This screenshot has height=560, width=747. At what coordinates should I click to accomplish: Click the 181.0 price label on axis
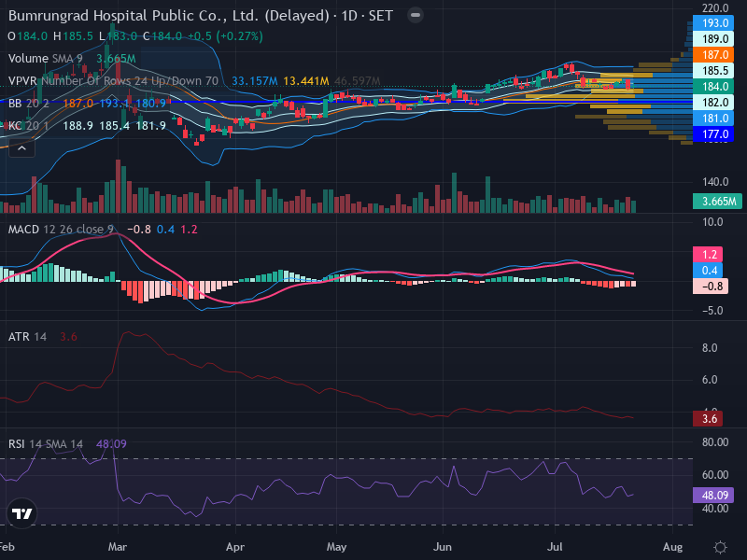point(713,119)
